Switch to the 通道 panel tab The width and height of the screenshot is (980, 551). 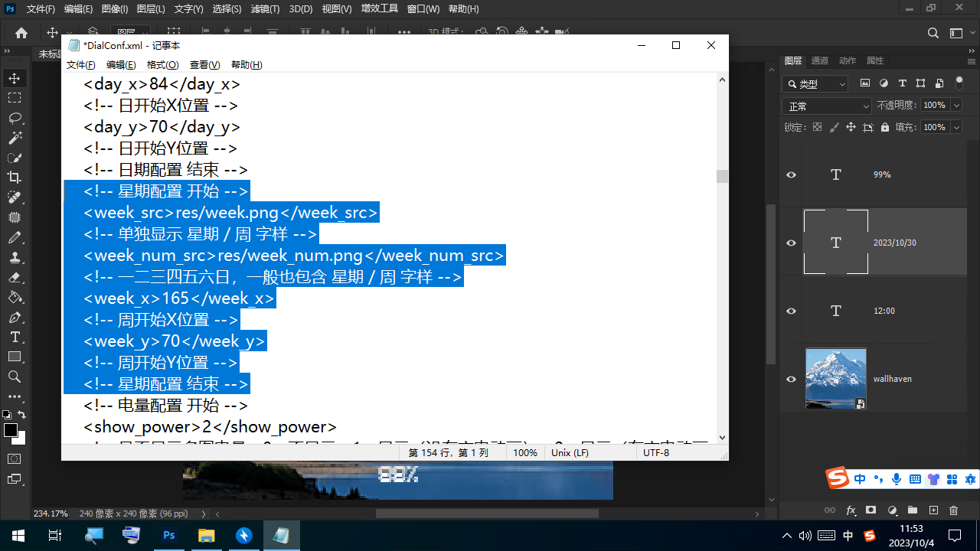point(819,60)
